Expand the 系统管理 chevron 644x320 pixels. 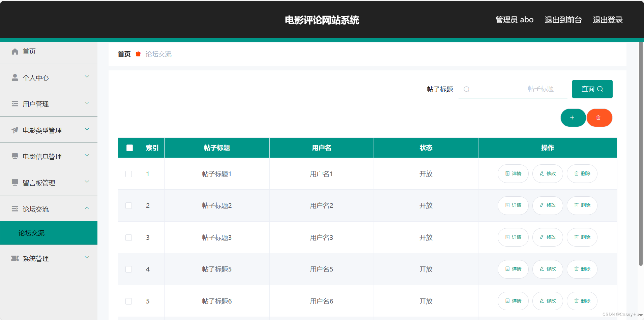(x=87, y=258)
